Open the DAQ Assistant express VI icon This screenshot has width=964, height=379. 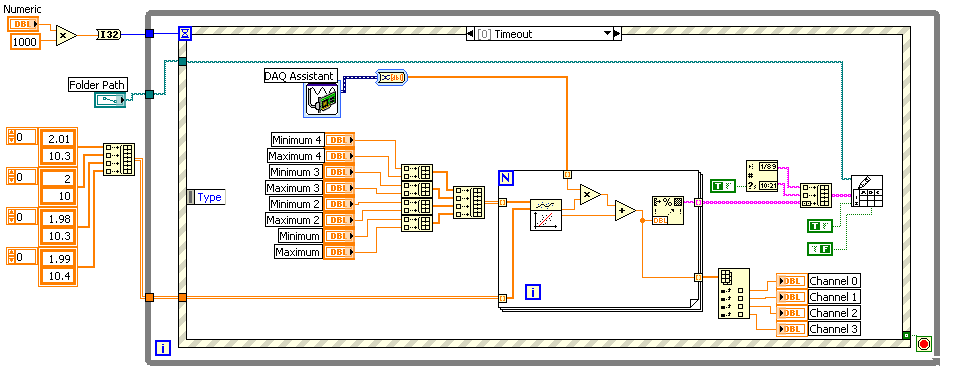322,100
